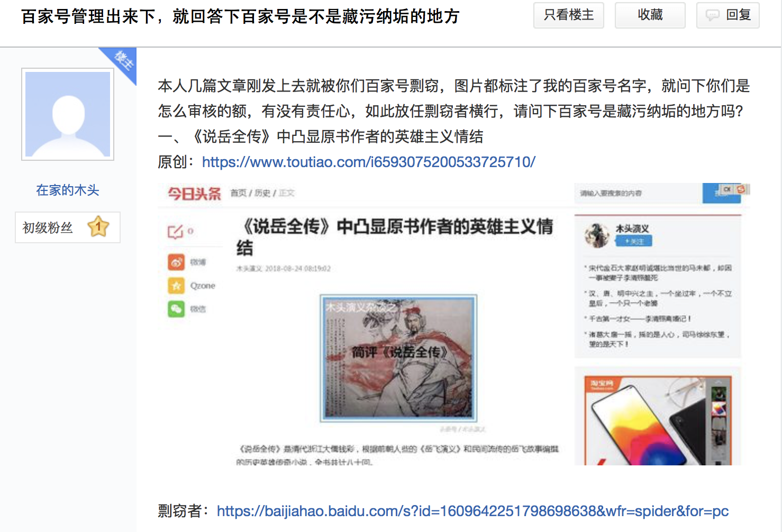Open the user avatar image
The height and width of the screenshot is (532, 782).
pos(68,114)
